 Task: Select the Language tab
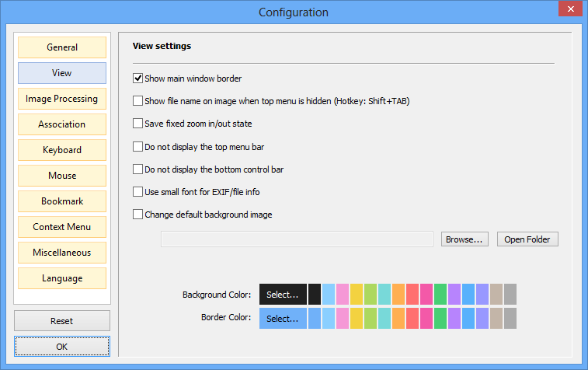point(62,278)
